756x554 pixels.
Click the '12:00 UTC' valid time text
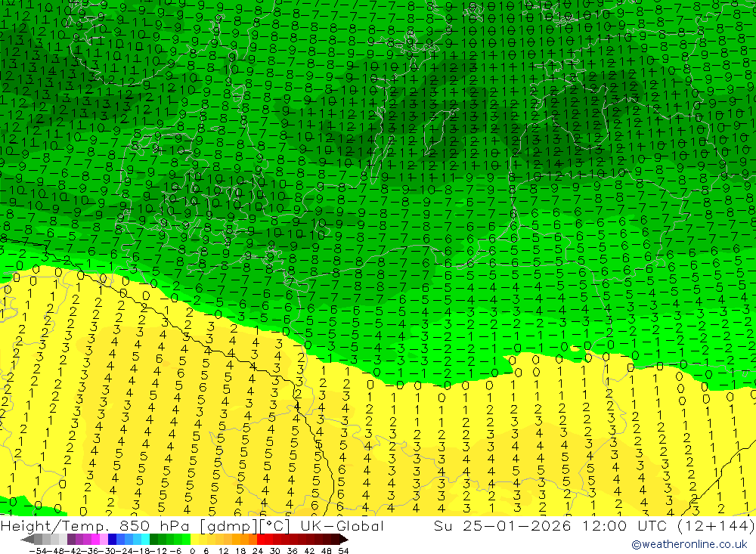pyautogui.click(x=626, y=525)
